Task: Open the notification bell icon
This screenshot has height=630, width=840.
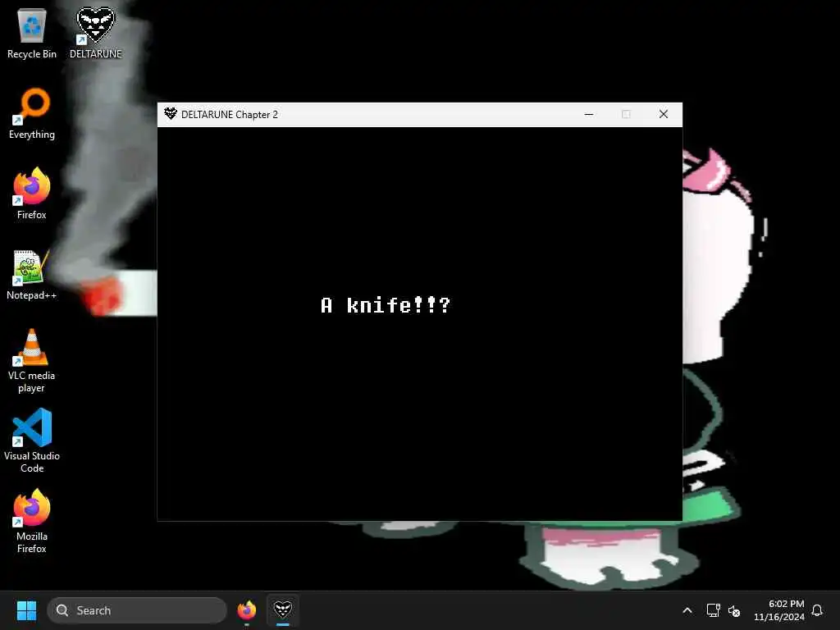Action: tap(817, 610)
